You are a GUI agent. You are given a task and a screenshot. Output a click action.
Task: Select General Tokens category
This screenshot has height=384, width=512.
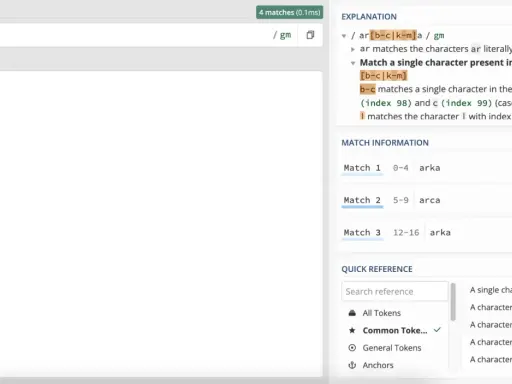tap(392, 348)
